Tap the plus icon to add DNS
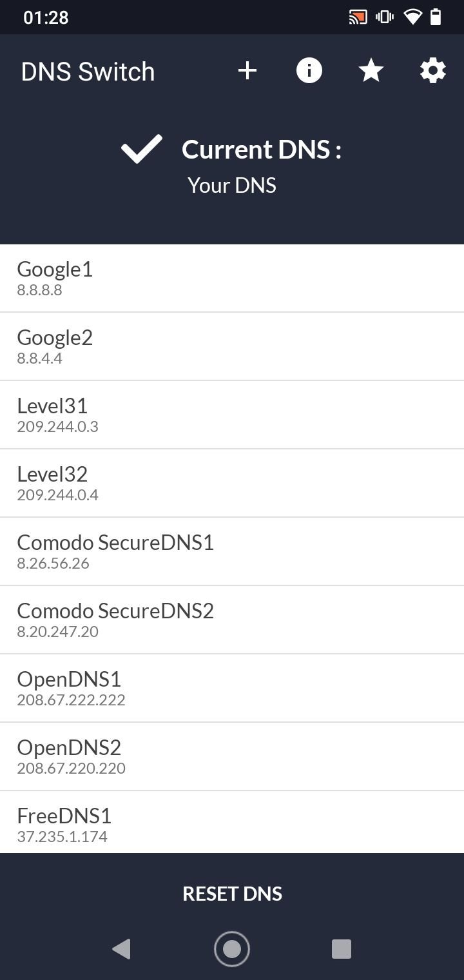This screenshot has width=464, height=980. (247, 71)
